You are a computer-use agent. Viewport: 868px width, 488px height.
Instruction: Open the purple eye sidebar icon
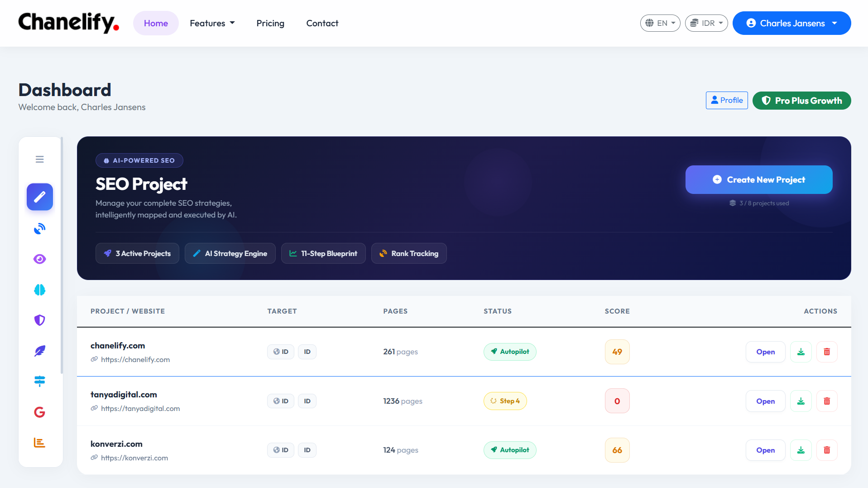pyautogui.click(x=40, y=259)
